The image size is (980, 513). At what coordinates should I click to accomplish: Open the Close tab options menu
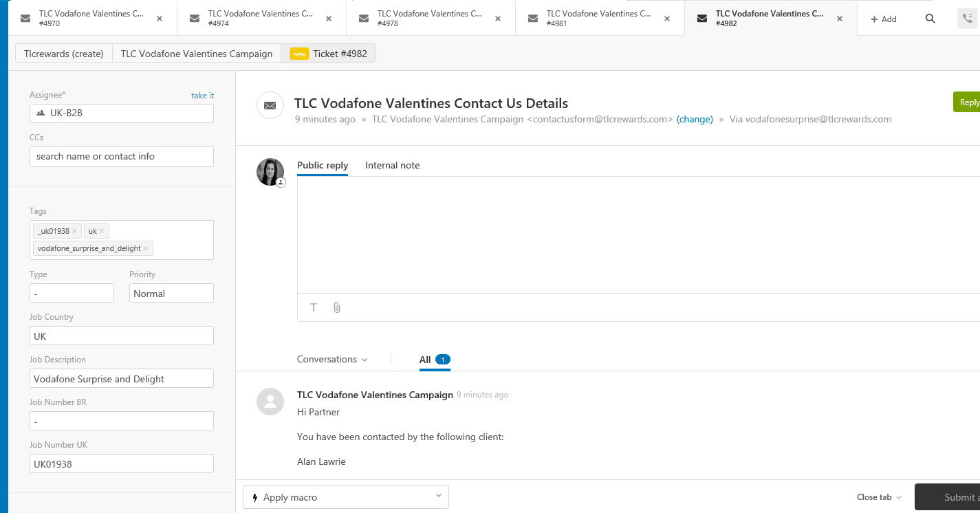tap(879, 497)
